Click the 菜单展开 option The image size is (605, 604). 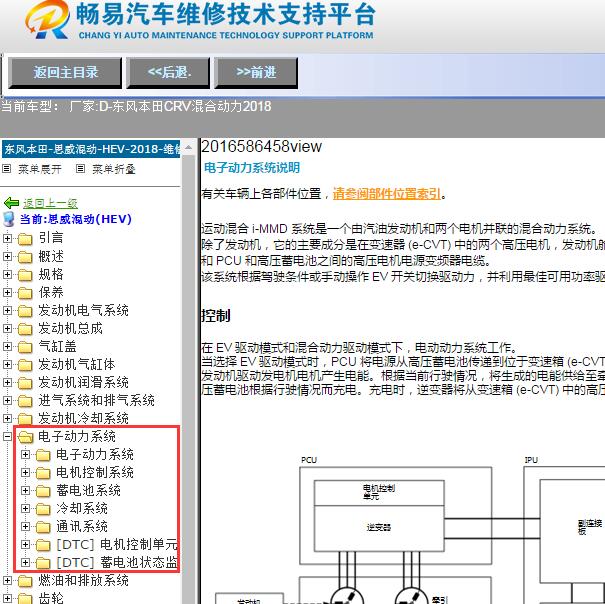coord(40,169)
